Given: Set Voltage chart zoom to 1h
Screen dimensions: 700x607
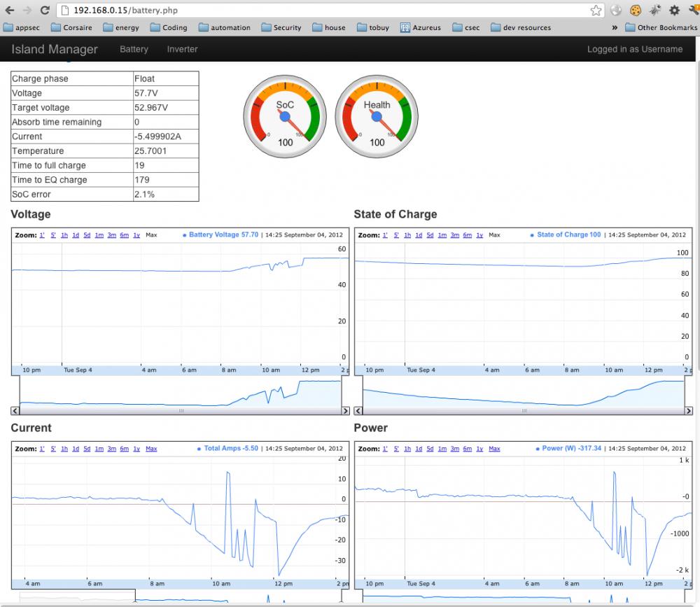Looking at the screenshot, I should click(64, 235).
